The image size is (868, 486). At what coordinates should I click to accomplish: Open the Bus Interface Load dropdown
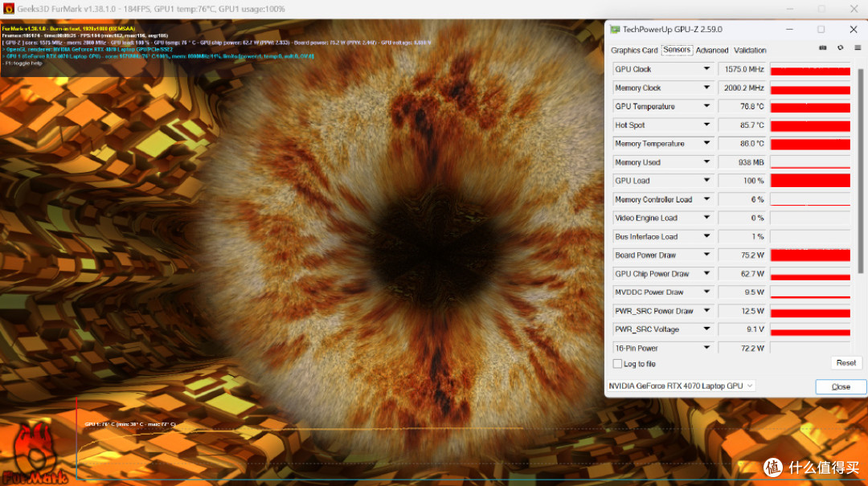pos(706,236)
